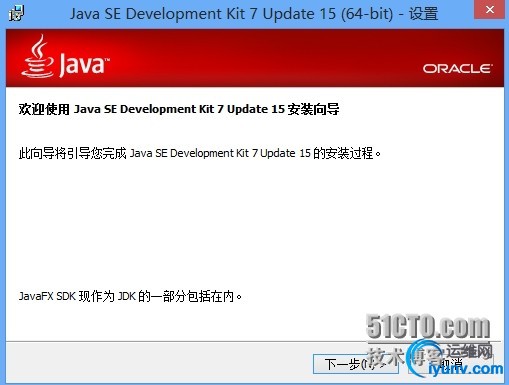
Task: Click the JavaFX SDK 现作为 JDK 的一部分 text
Action: [x=130, y=296]
